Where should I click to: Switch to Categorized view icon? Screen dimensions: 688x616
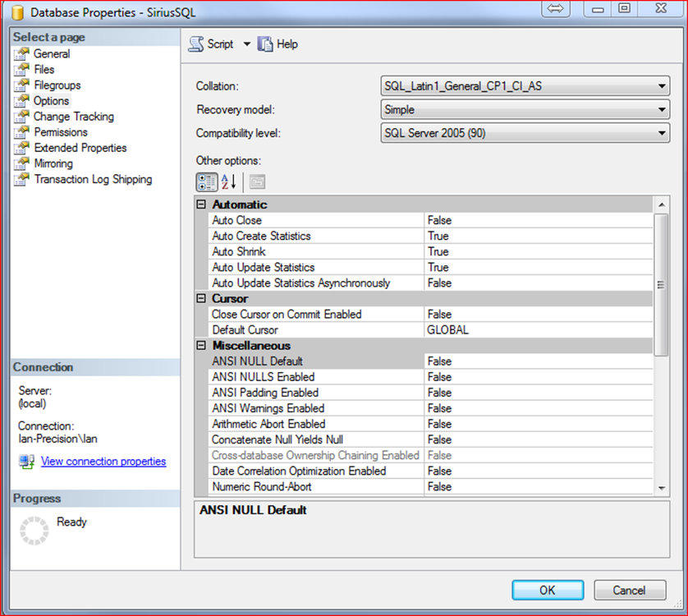pos(207,182)
